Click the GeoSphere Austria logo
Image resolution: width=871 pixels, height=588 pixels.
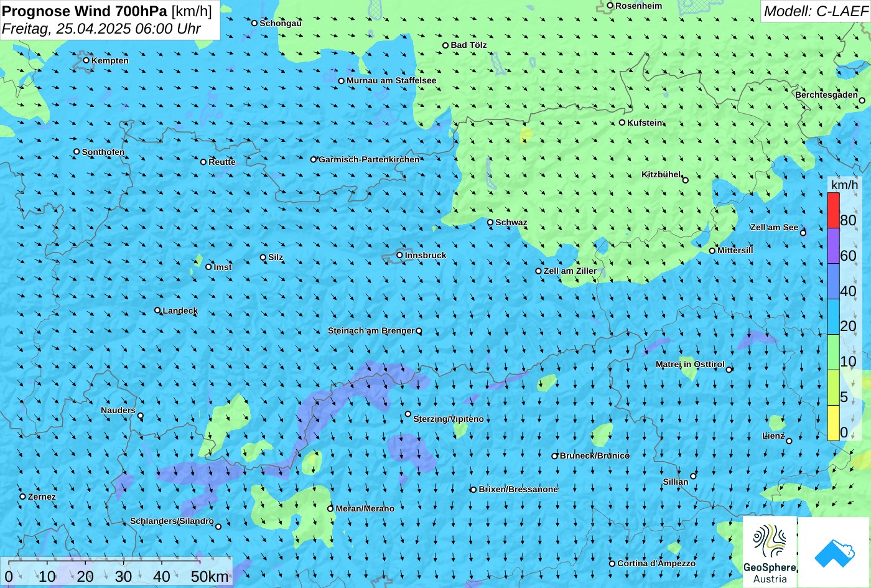tap(770, 552)
